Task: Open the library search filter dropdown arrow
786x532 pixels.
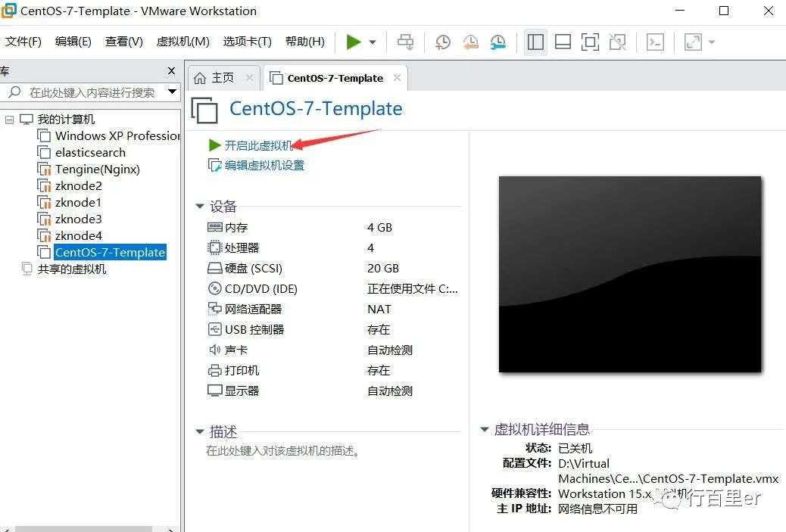Action: (173, 92)
